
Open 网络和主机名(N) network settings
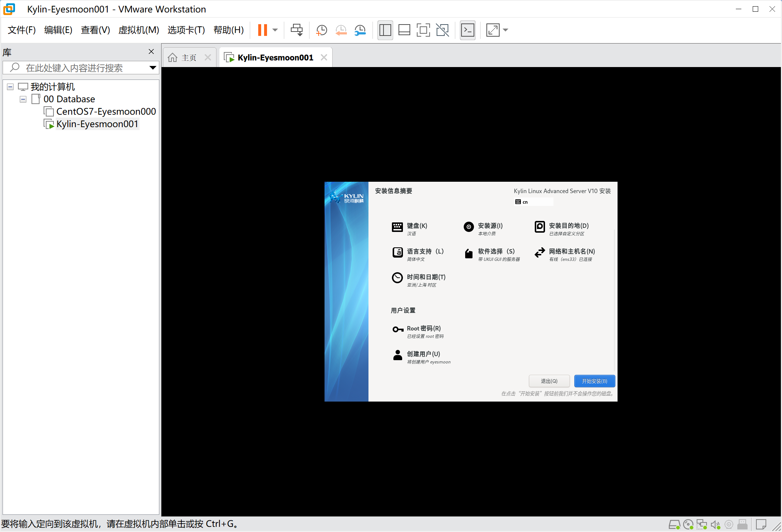click(x=565, y=254)
